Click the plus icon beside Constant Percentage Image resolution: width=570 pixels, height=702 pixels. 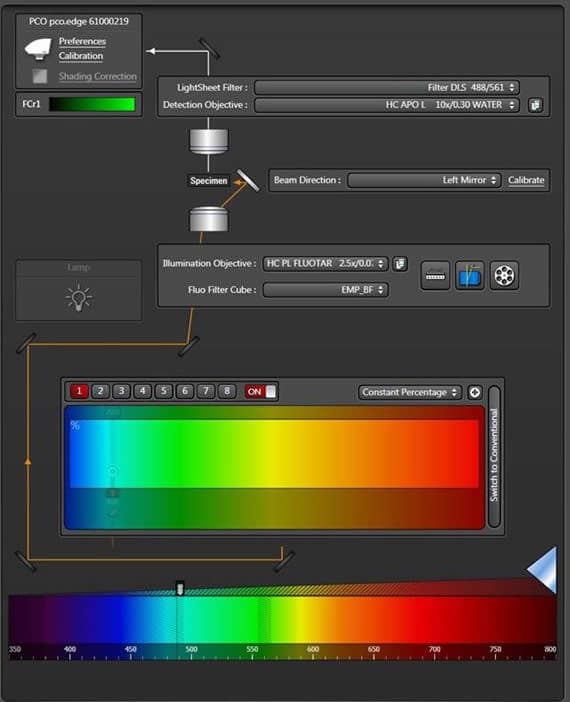(475, 392)
